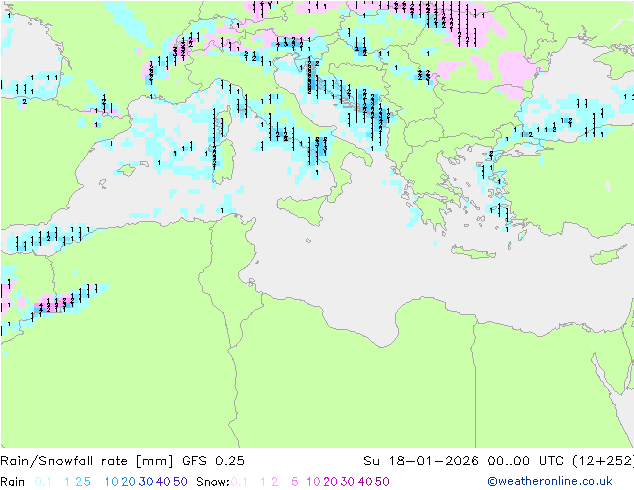Pick the snow legend value 50
This screenshot has width=634, height=490.
click(x=382, y=482)
